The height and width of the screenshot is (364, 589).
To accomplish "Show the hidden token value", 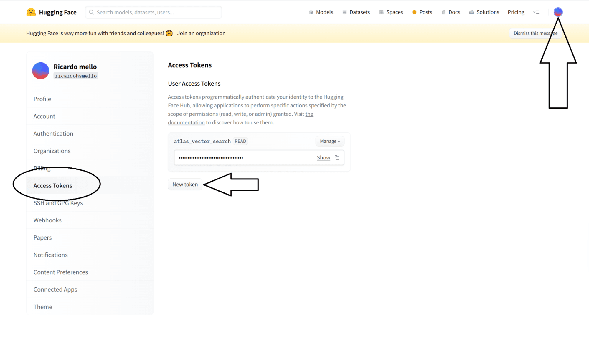I will (x=323, y=158).
